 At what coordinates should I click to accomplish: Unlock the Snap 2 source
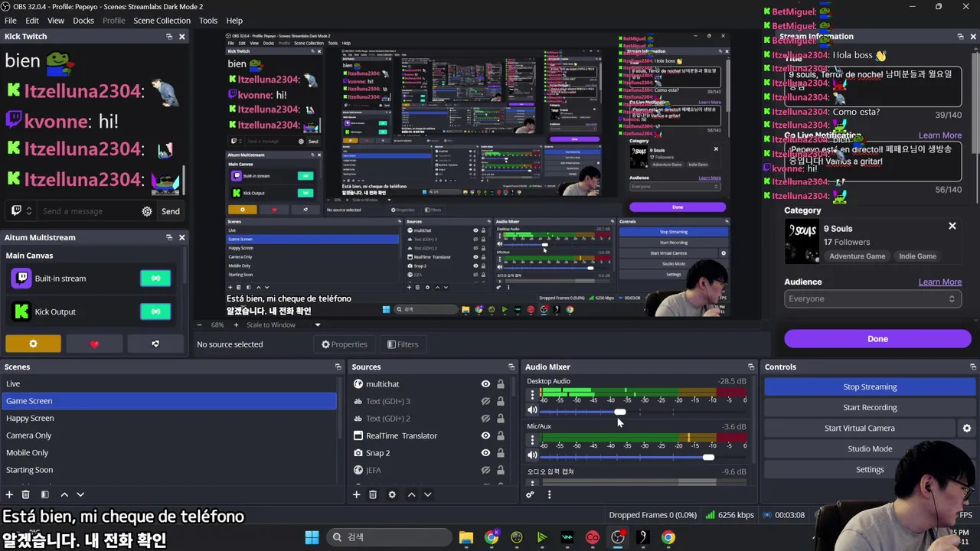click(501, 453)
